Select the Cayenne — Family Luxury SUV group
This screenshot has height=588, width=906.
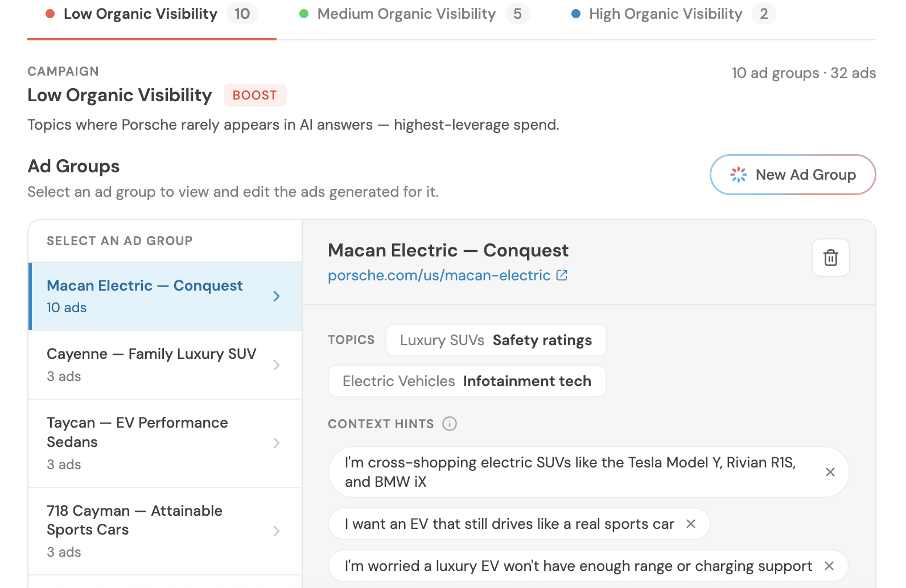click(165, 365)
